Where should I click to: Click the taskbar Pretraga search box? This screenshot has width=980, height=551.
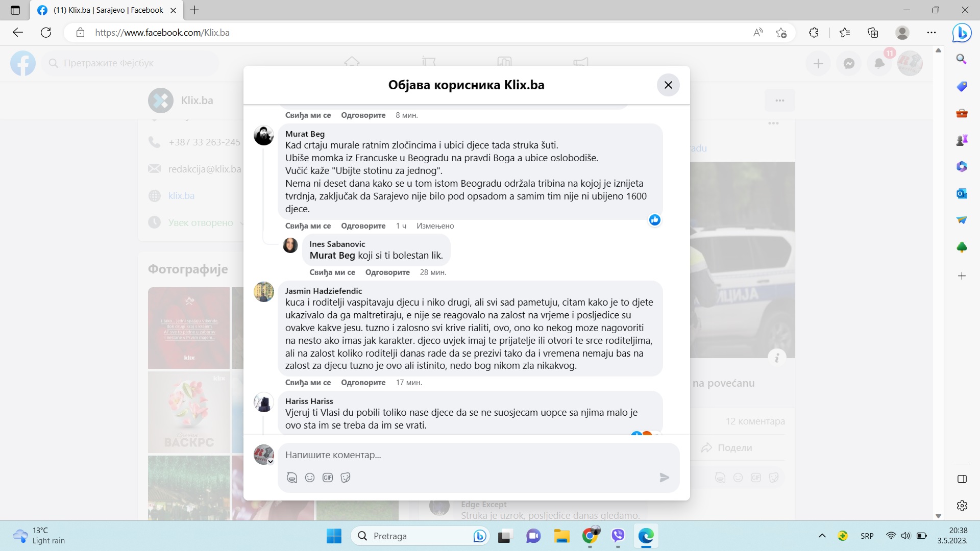coord(420,536)
